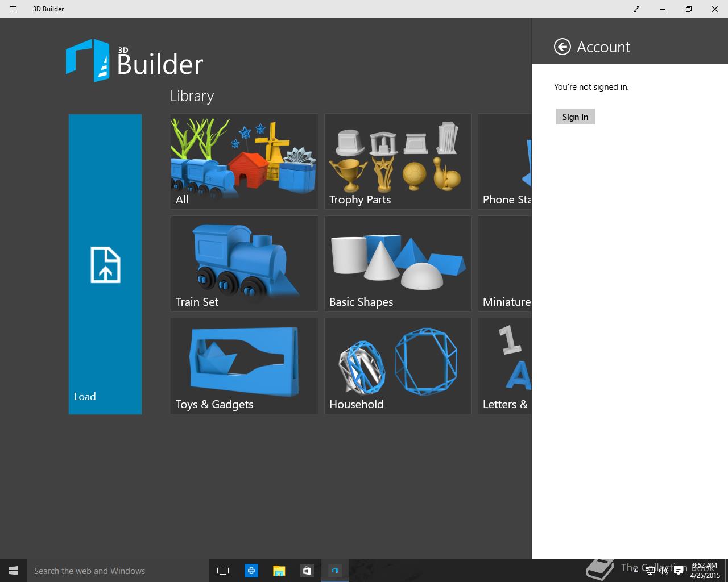Open the volume control in system tray
The height and width of the screenshot is (582, 728).
(664, 571)
